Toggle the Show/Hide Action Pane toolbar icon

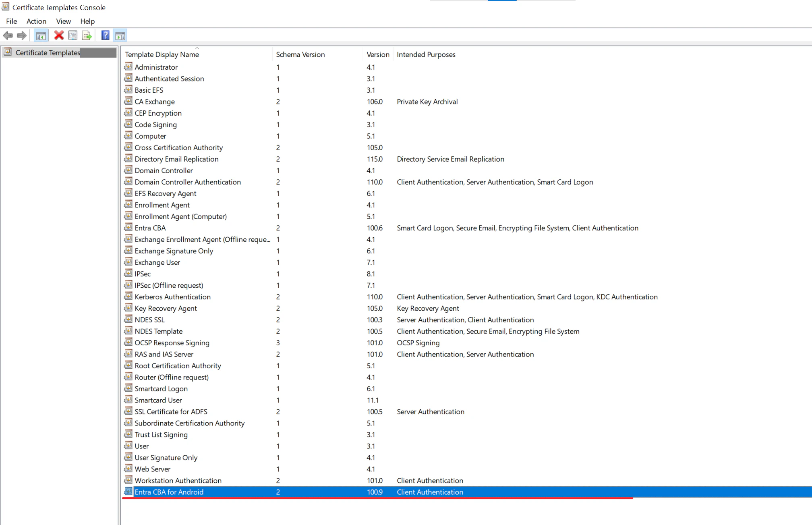point(120,35)
